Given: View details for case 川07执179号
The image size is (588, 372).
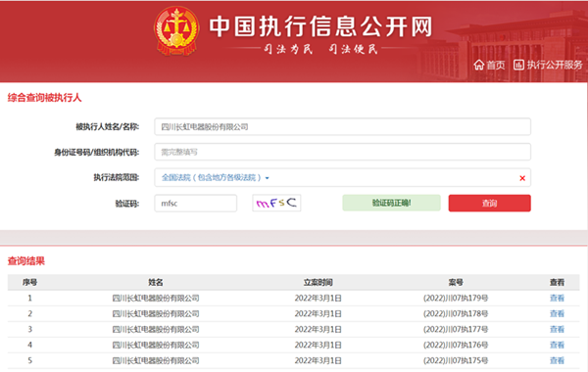Looking at the screenshot, I should coord(557,299).
